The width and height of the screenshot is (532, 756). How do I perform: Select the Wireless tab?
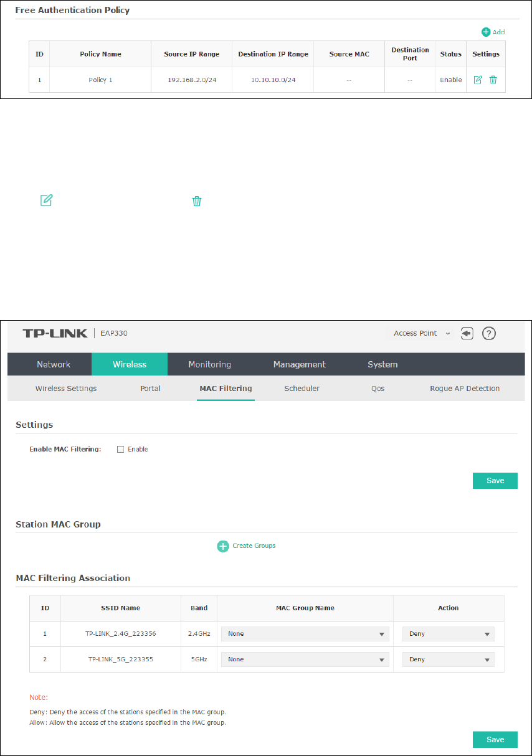coord(130,364)
